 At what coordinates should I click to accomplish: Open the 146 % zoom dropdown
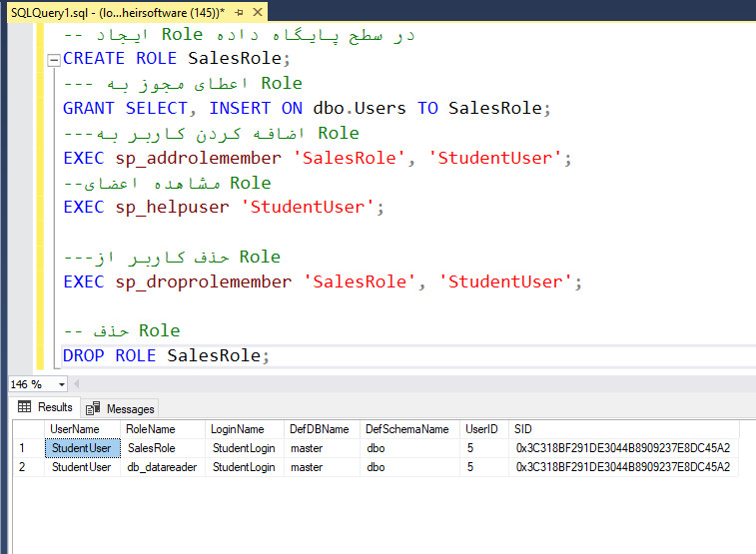[62, 384]
